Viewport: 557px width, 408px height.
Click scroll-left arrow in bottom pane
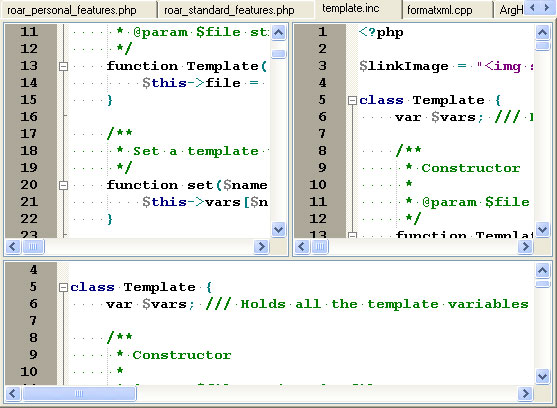(13, 393)
